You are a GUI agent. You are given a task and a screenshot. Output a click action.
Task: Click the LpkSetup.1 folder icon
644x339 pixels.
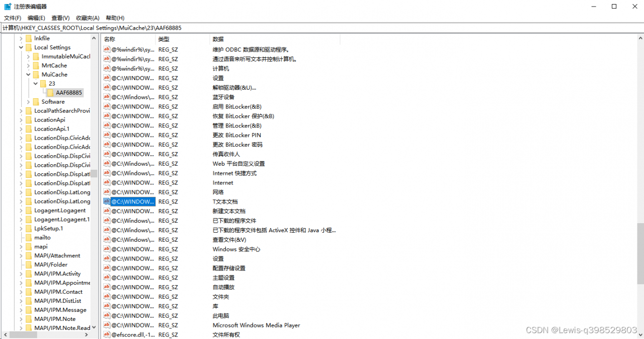(x=29, y=229)
